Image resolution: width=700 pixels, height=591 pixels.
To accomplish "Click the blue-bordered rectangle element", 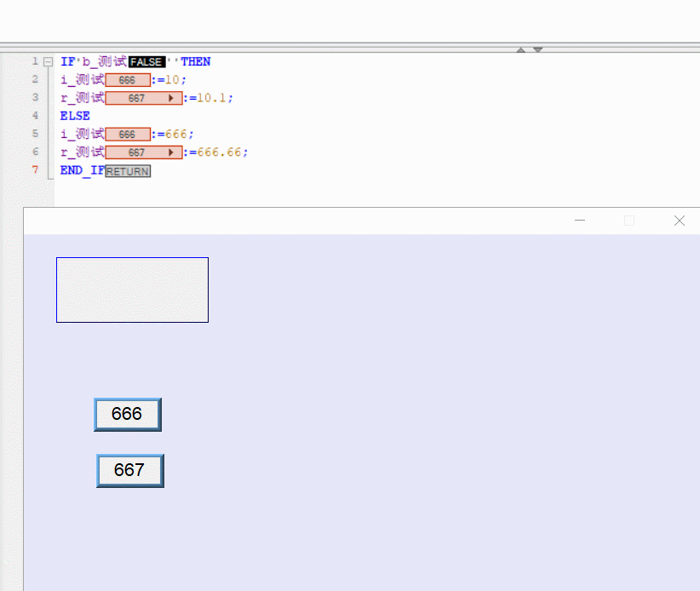I will pyautogui.click(x=132, y=290).
